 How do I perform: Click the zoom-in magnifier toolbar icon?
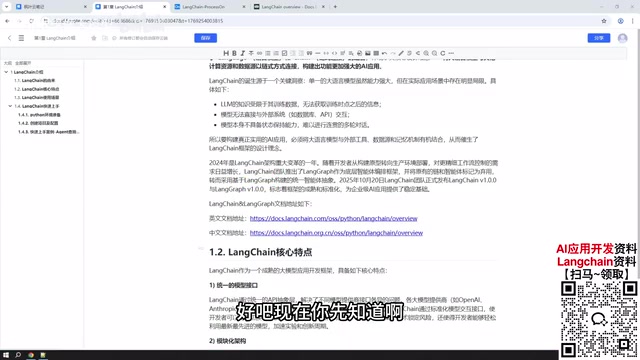coord(426,53)
